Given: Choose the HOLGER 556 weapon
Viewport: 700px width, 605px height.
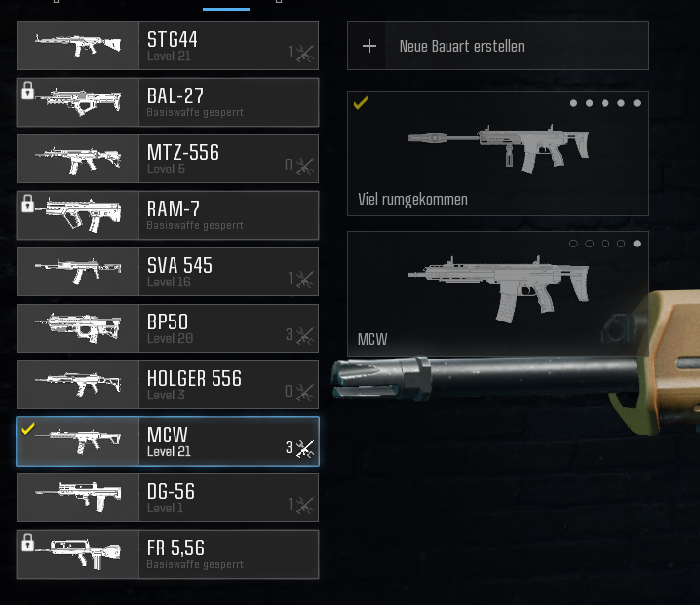Looking at the screenshot, I should [168, 385].
